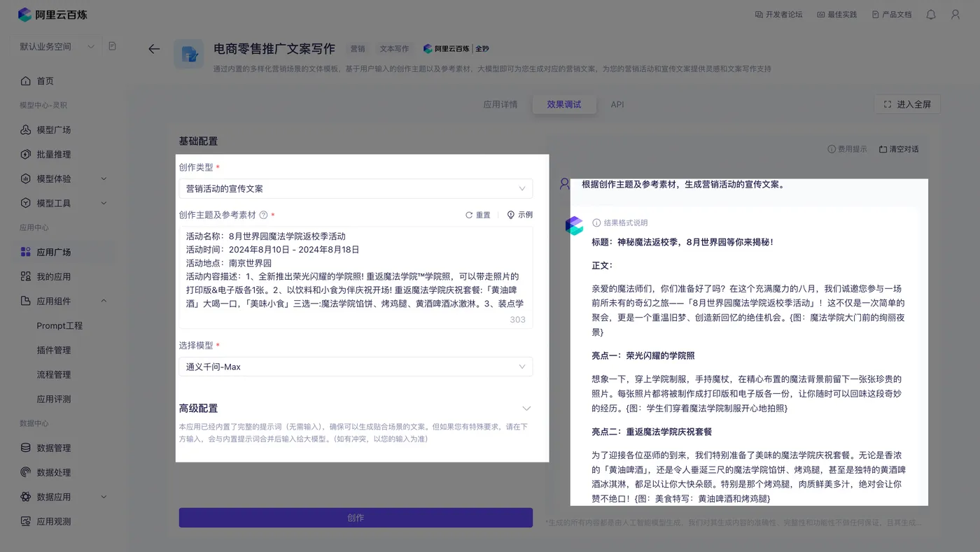Click the 应用观测 icon in sidebar
The height and width of the screenshot is (552, 980).
click(26, 522)
